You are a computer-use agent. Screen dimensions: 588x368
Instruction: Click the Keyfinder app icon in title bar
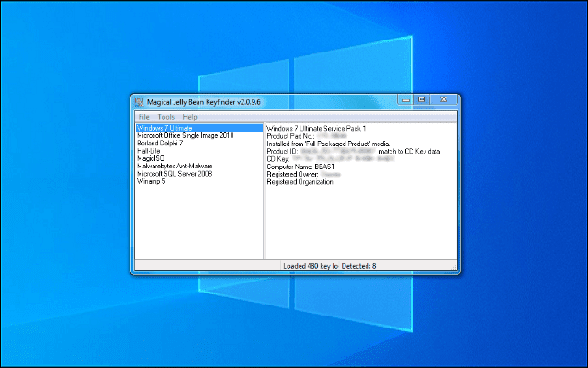[140, 101]
